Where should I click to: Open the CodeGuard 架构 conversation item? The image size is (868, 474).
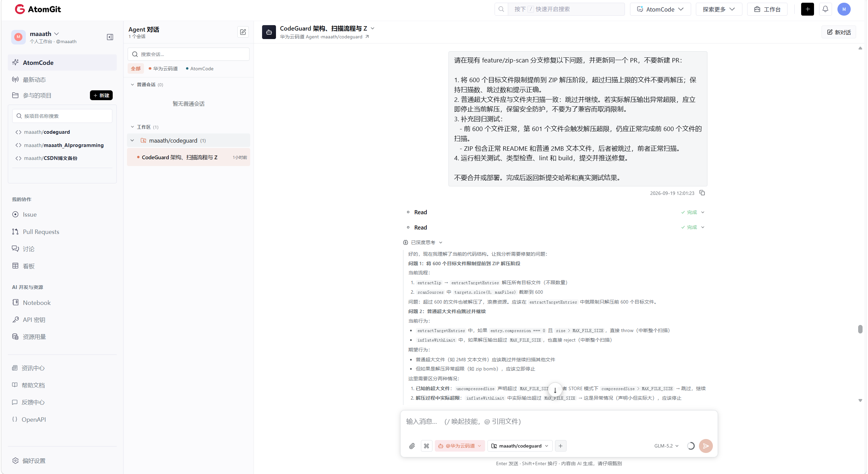coord(188,157)
